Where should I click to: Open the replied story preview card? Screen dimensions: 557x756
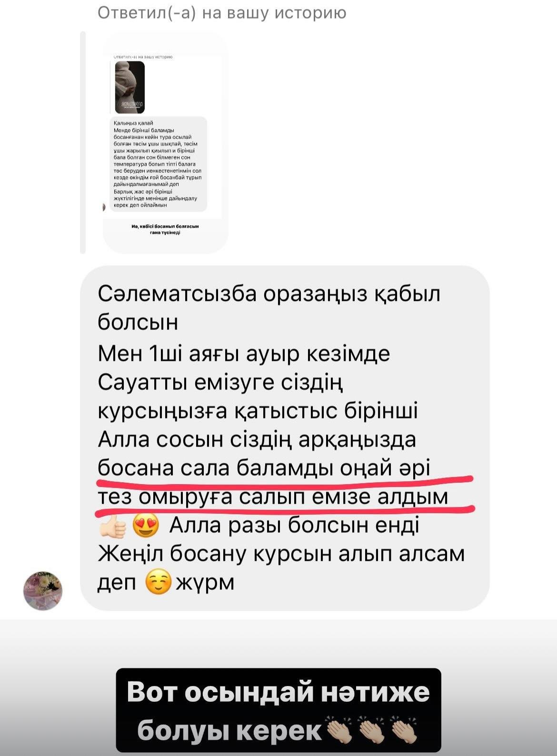click(166, 143)
